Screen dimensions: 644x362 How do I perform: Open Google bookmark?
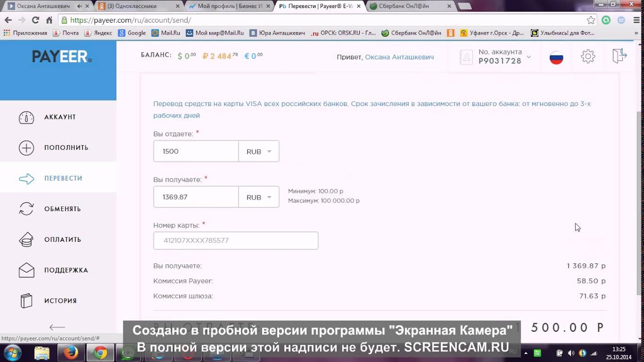tap(132, 33)
